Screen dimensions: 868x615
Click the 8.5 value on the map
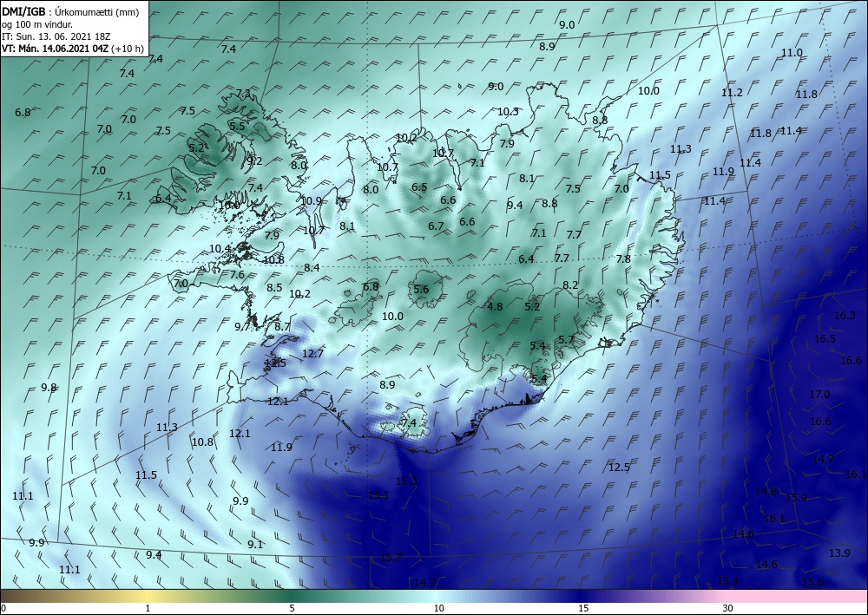pyautogui.click(x=274, y=288)
